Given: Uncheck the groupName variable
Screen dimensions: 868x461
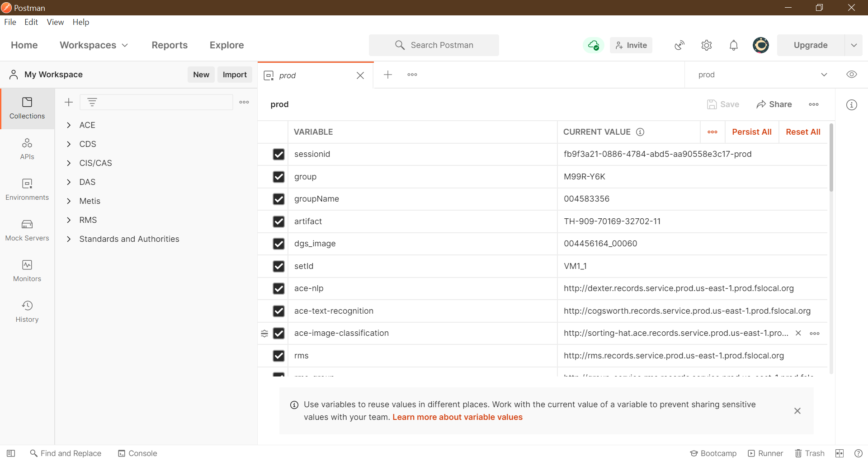Looking at the screenshot, I should 279,199.
